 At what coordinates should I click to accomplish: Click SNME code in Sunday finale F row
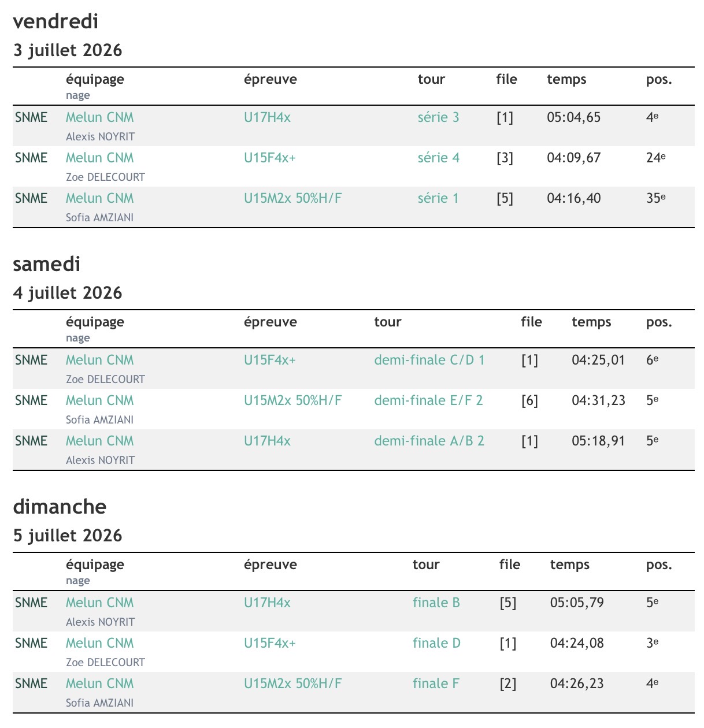tap(31, 684)
